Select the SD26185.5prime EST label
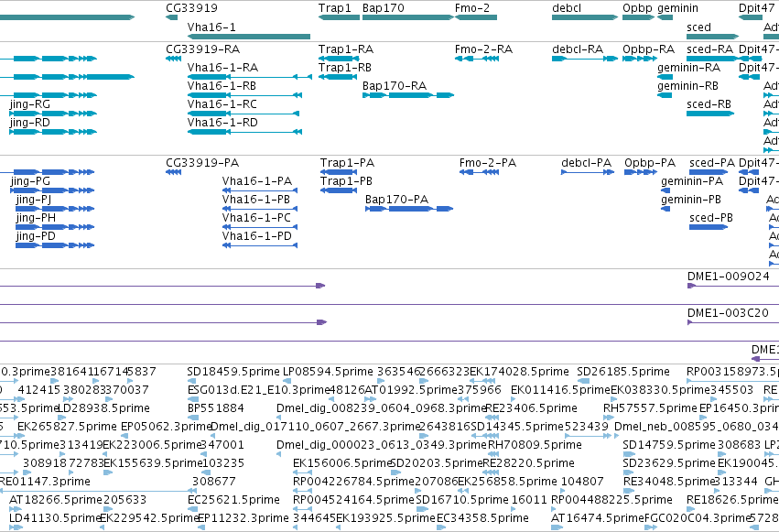This screenshot has width=779, height=532. point(623,372)
